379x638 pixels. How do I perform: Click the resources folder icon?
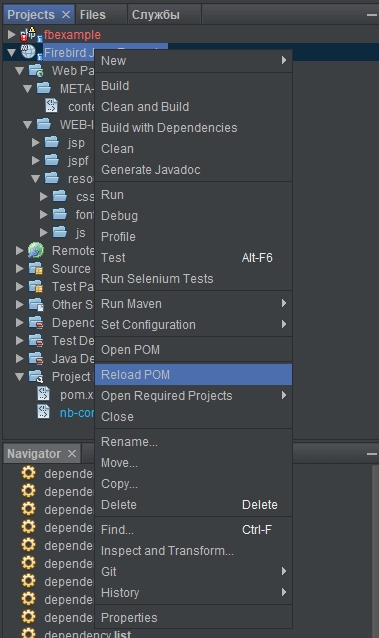[52, 178]
